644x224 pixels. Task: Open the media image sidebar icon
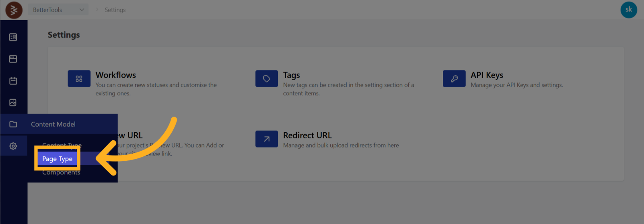[x=13, y=103]
